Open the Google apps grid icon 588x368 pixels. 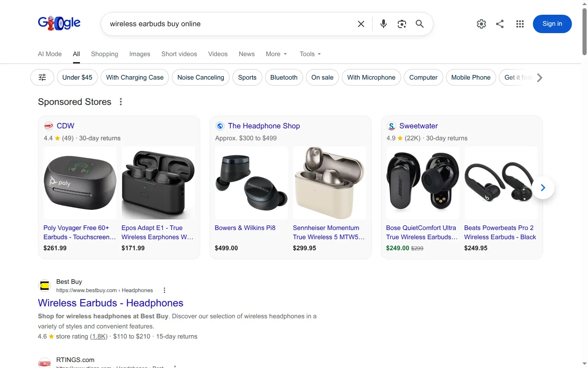coord(520,24)
